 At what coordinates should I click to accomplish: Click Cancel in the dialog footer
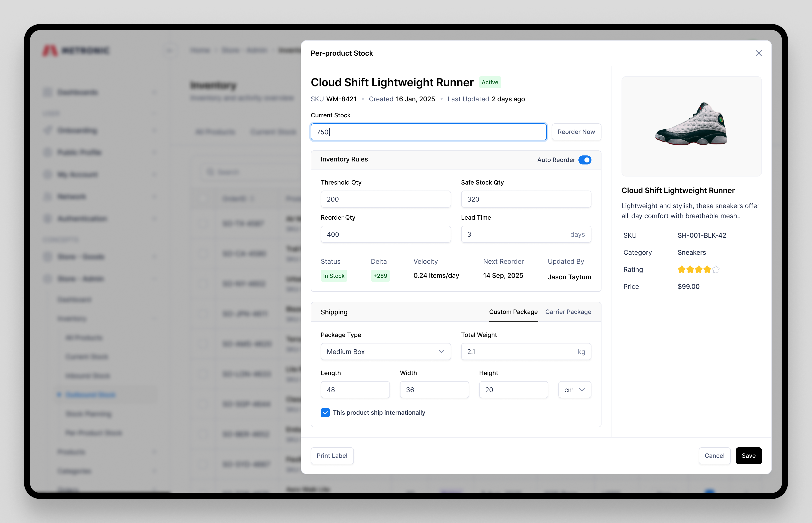click(x=714, y=456)
